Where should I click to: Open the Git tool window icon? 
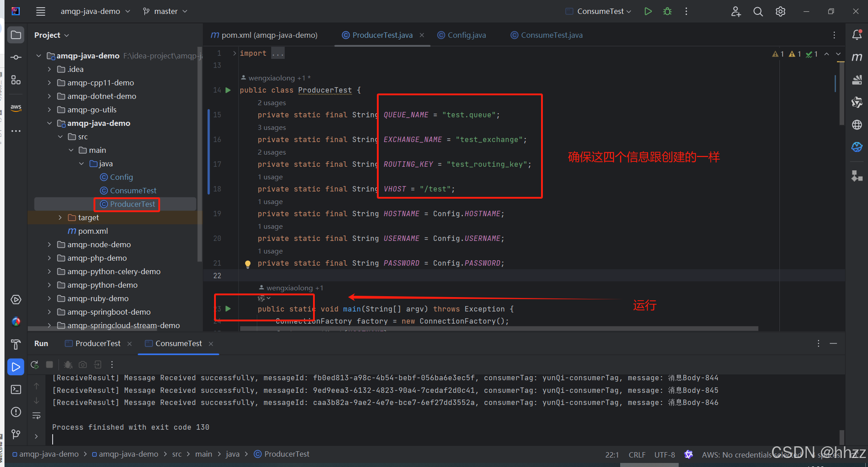[16, 434]
